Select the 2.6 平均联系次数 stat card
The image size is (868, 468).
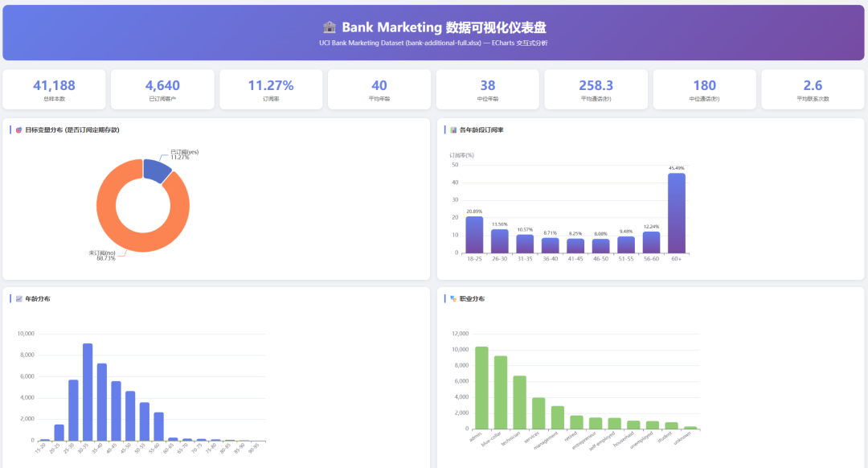tap(813, 89)
